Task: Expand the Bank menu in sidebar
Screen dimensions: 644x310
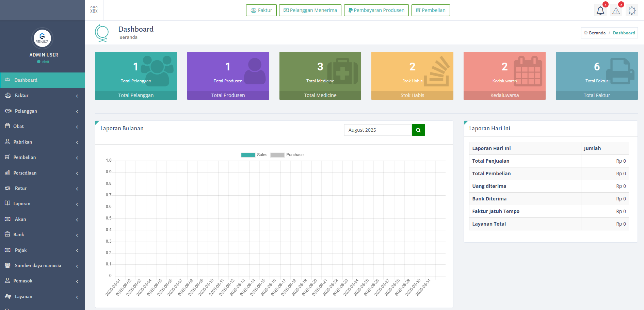Action: tap(77, 234)
